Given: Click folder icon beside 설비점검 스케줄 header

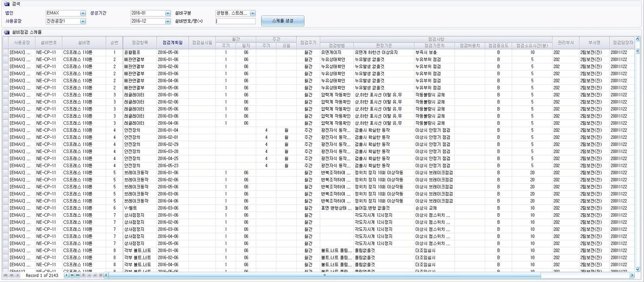Looking at the screenshot, I should click(x=6, y=32).
